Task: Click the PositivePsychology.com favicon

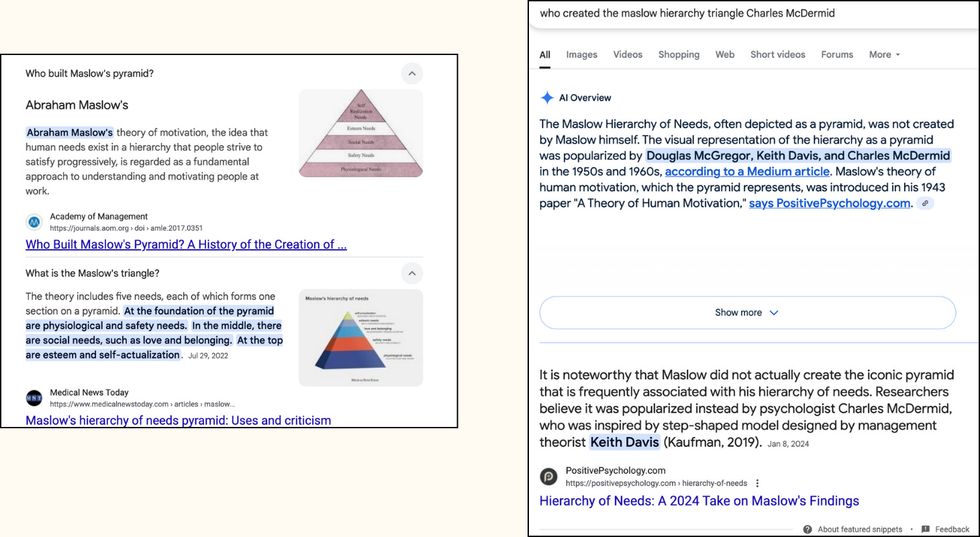Action: (x=548, y=477)
